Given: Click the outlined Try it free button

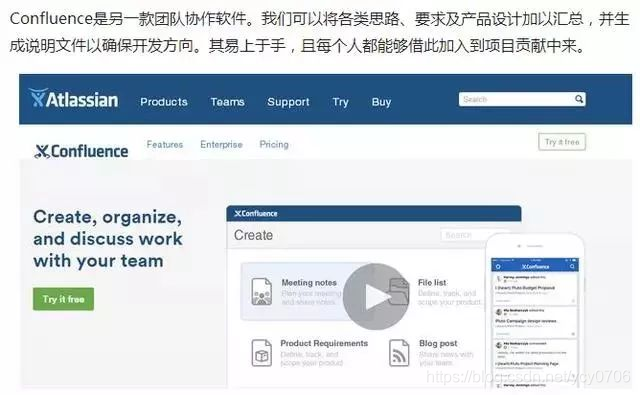Looking at the screenshot, I should point(562,142).
